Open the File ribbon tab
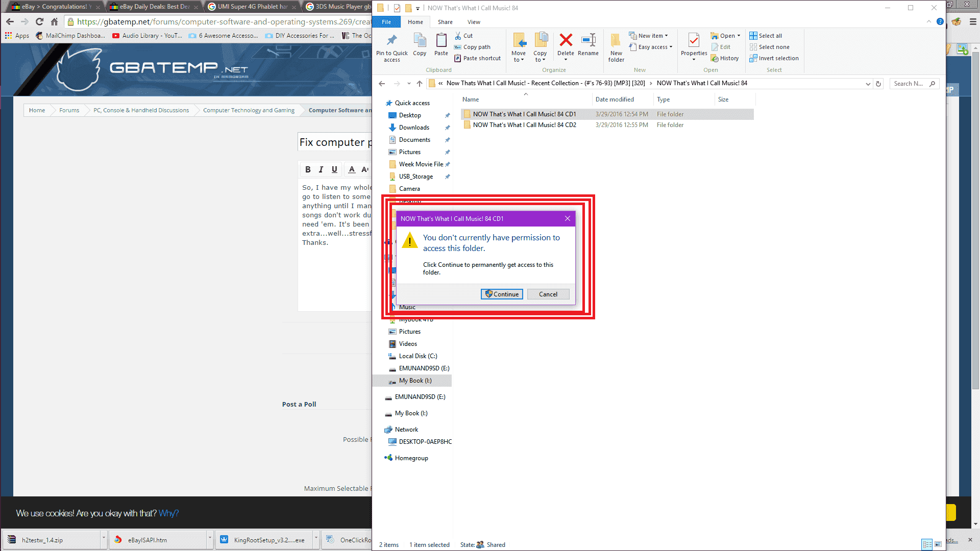Viewport: 980px width, 551px height. (386, 22)
